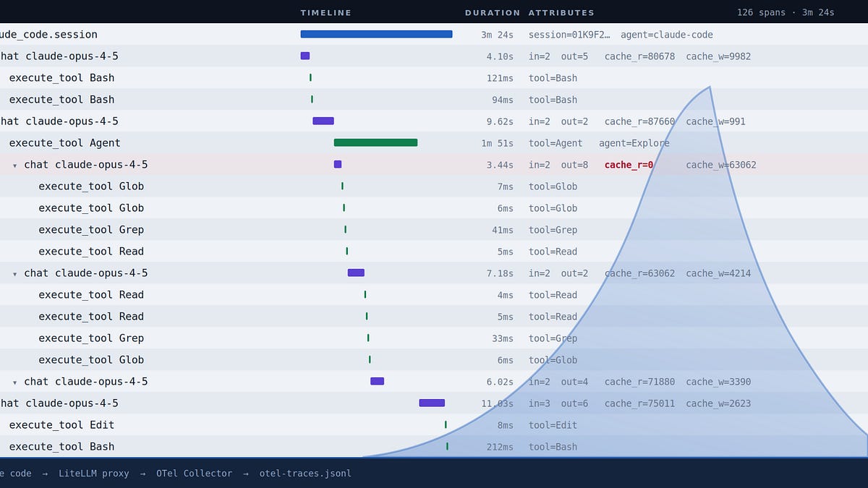Click 'otel-traces.jsonl' in the footer pipeline

305,474
